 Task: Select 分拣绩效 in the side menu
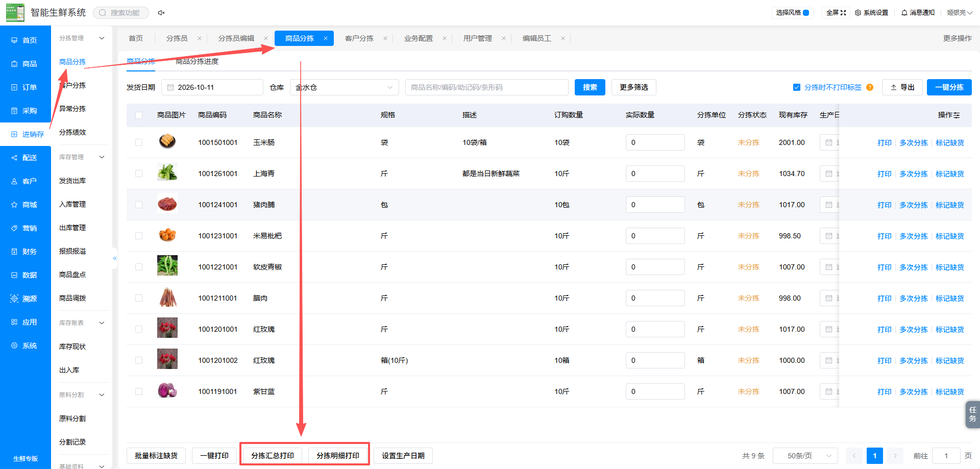point(72,132)
